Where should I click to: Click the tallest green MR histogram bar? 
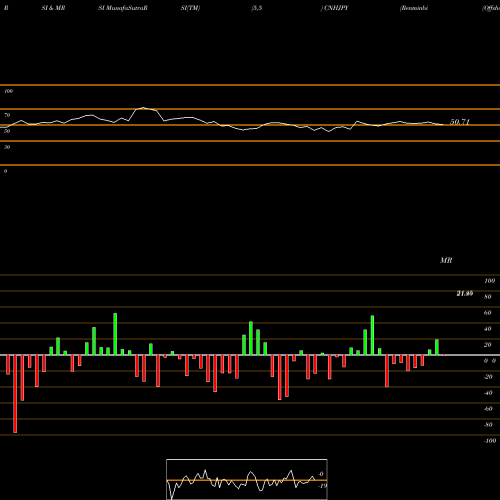115,334
